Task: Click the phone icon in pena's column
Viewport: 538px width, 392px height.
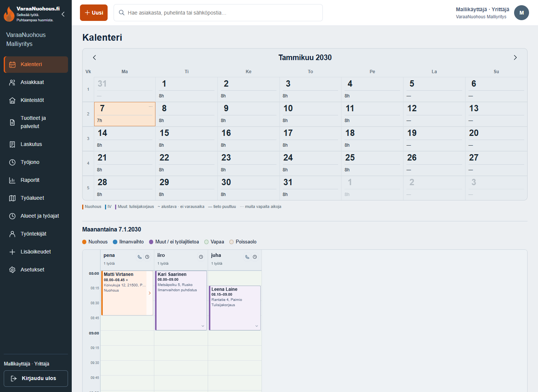Action: click(140, 257)
